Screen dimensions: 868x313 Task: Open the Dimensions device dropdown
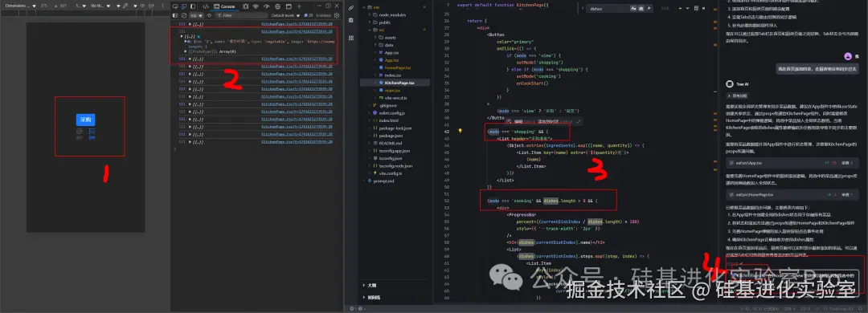tap(20, 6)
